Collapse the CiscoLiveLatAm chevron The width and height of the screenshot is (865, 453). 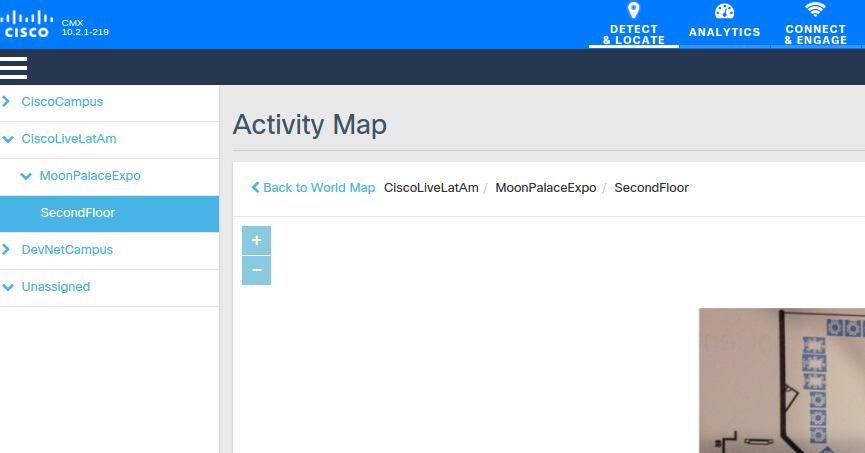pos(8,139)
